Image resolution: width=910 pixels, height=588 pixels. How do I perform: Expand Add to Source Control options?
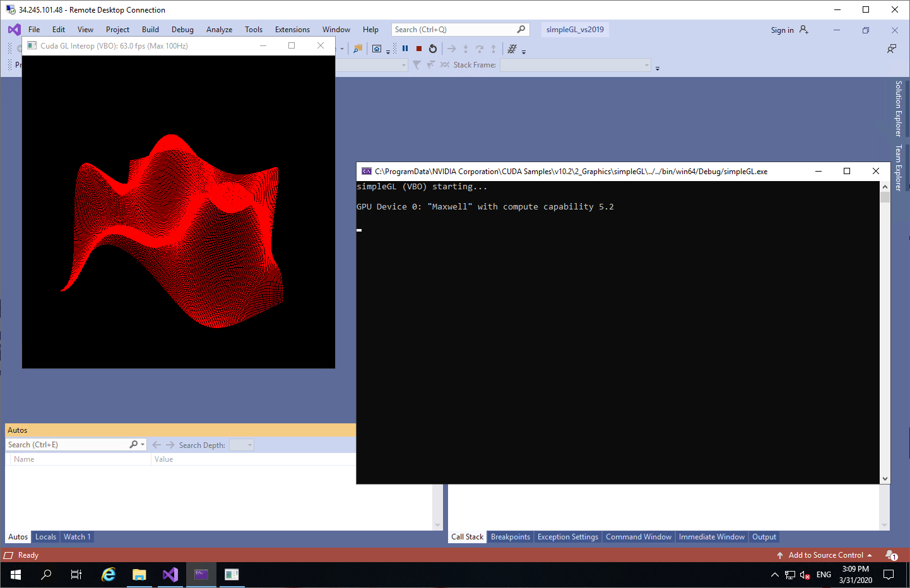[x=870, y=555]
